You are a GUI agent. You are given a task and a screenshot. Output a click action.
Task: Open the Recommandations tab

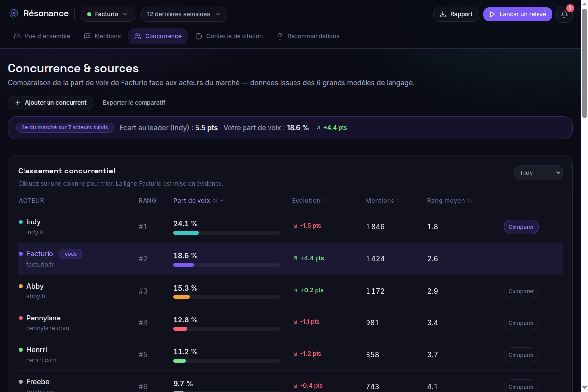[x=308, y=36]
